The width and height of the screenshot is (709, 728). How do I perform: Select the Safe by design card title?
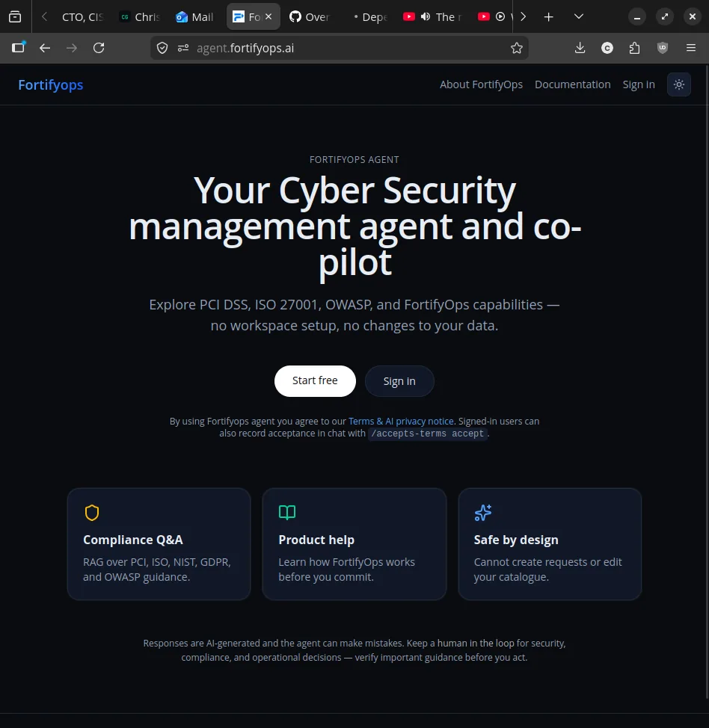point(516,540)
